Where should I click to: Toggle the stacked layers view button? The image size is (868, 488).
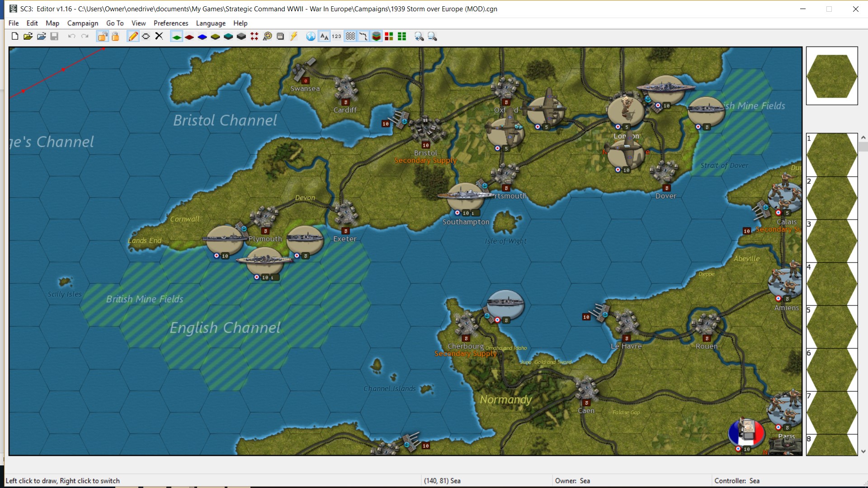[376, 37]
